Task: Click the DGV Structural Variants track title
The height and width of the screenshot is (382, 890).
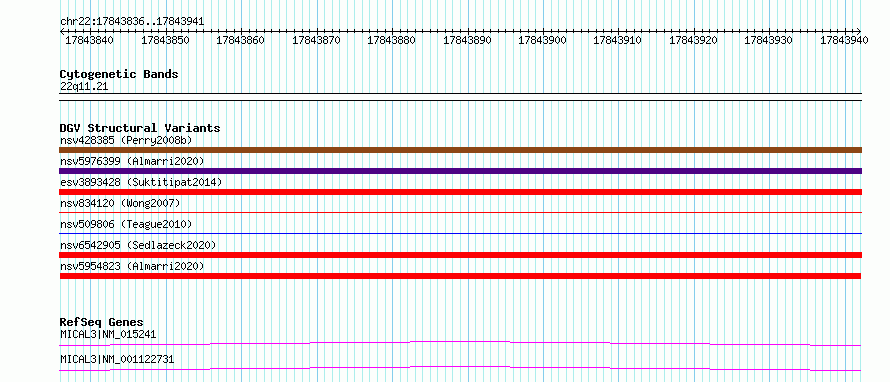Action: click(x=140, y=128)
